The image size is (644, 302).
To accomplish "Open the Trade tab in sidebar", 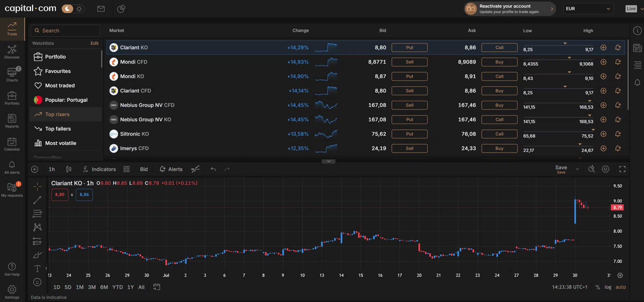I will tap(12, 29).
